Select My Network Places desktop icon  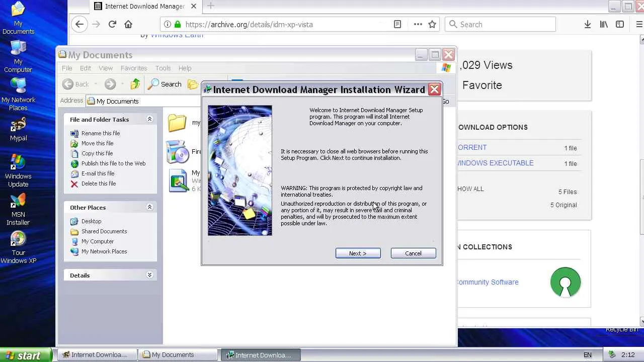(18, 95)
